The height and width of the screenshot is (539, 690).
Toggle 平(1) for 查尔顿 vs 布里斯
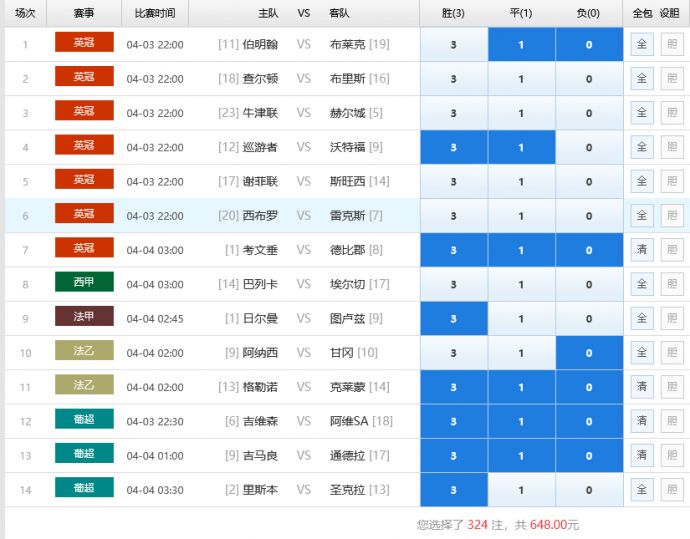pyautogui.click(x=521, y=79)
